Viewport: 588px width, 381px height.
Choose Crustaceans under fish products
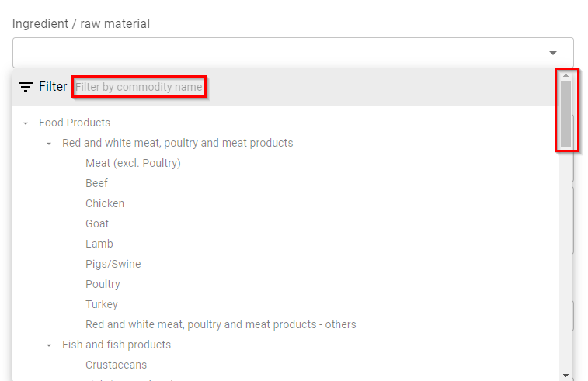pos(117,365)
